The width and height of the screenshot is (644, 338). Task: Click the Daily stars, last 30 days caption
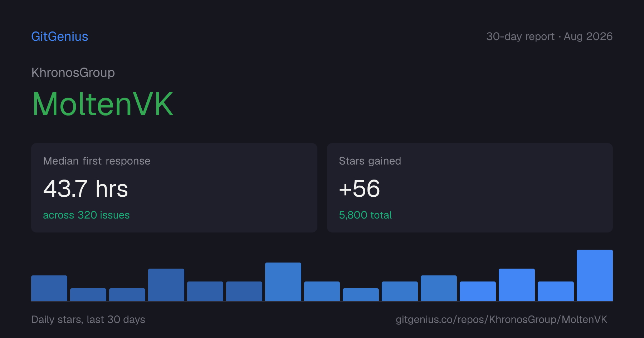coord(88,319)
